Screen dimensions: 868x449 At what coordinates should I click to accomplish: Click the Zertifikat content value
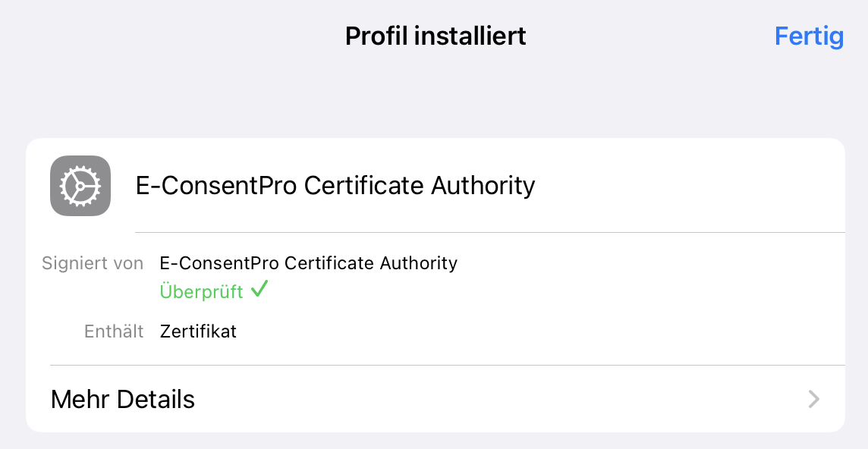(x=198, y=331)
